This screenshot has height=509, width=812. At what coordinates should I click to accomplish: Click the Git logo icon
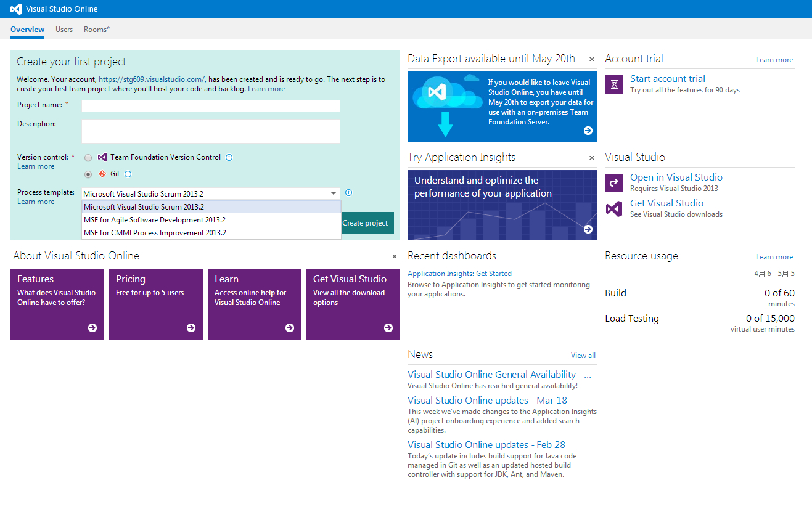102,174
